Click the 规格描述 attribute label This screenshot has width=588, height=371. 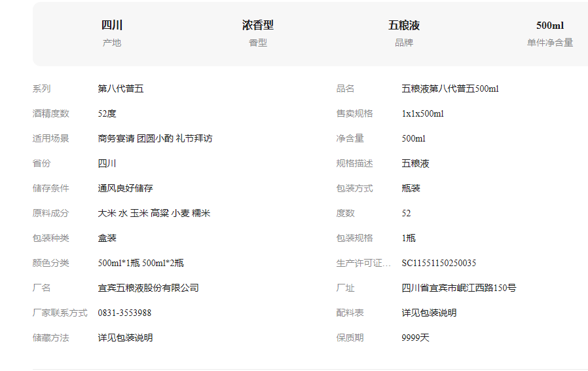click(x=354, y=163)
